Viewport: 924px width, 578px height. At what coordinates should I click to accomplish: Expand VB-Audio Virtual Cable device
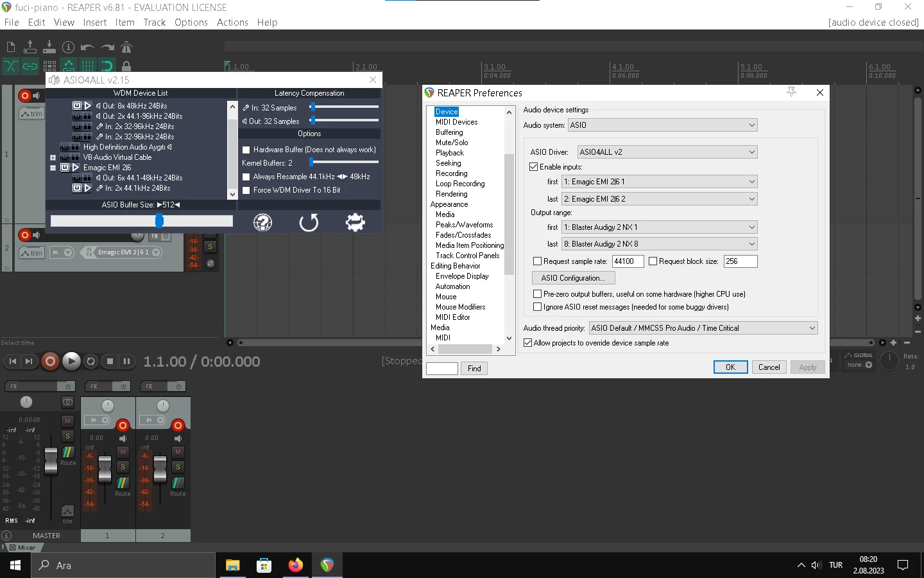[53, 157]
